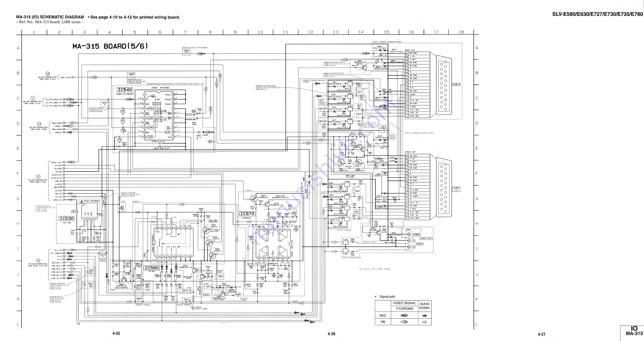Screen dimensions: 644x341
Task: Select the FRONT_IN_V signal label
Action: tap(56, 162)
